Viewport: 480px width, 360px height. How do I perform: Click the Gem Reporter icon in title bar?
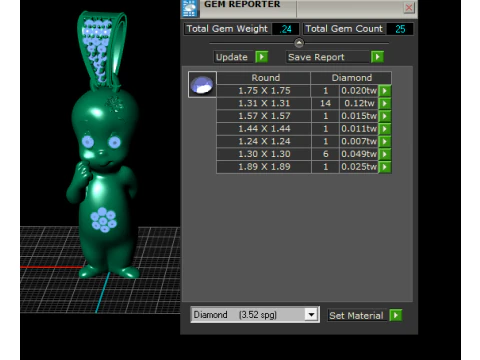click(190, 8)
